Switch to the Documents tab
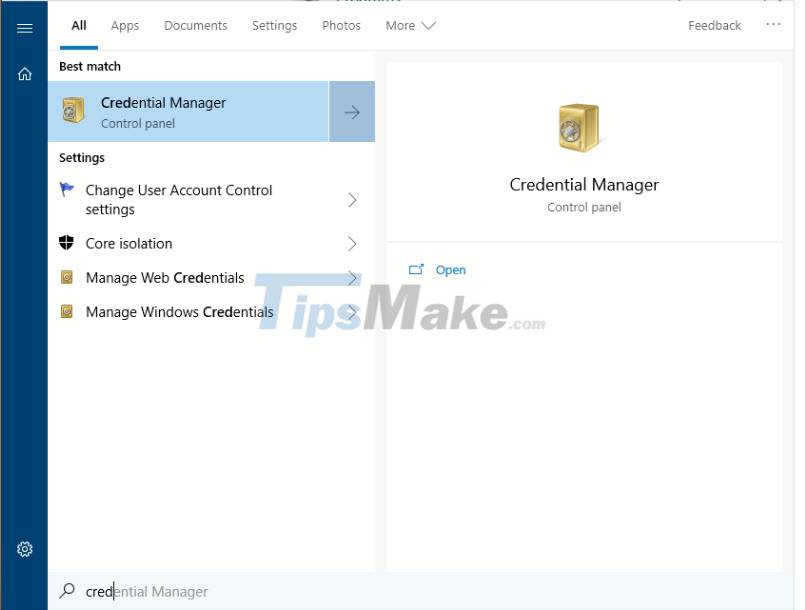 coord(195,26)
